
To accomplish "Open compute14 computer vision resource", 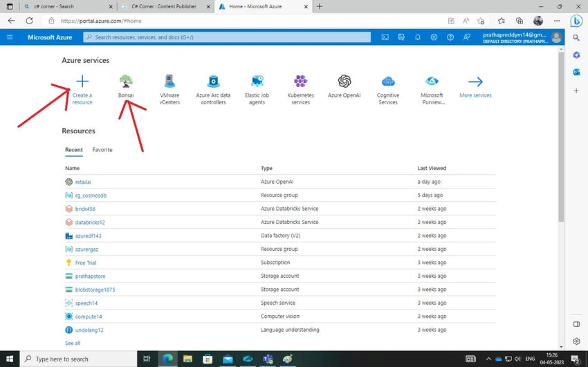I will point(89,317).
